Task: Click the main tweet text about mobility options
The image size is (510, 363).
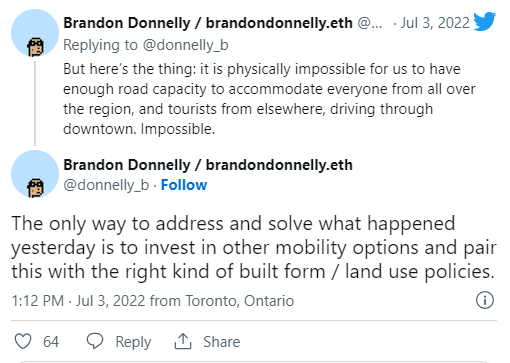Action: point(254,248)
